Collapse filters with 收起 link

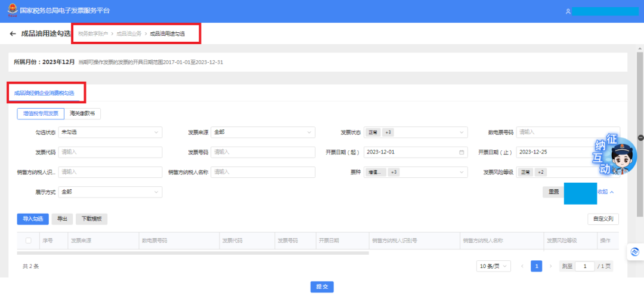[x=606, y=192]
